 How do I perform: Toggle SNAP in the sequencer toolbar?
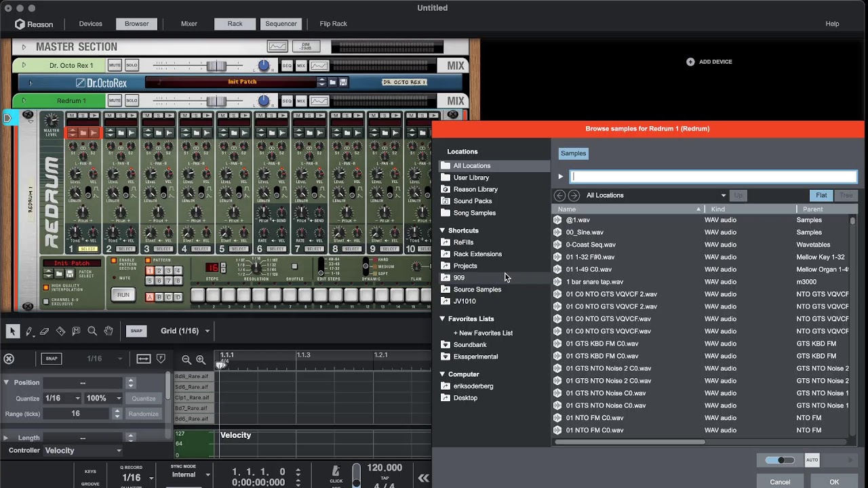pyautogui.click(x=136, y=331)
